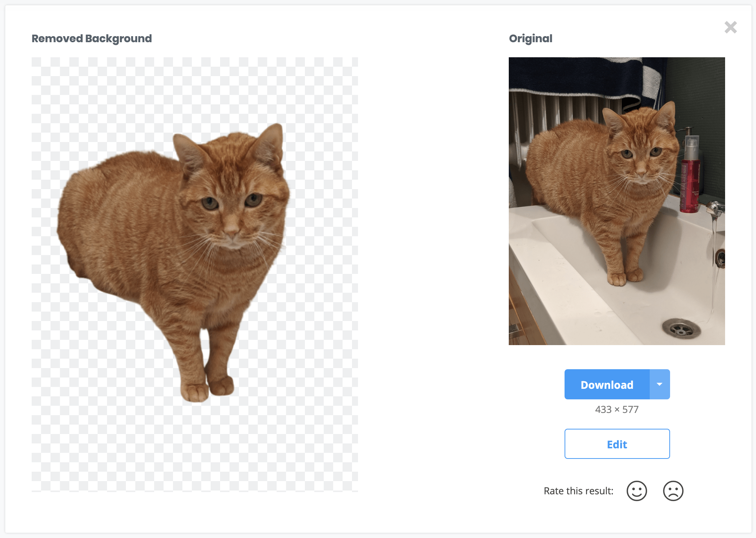Viewport: 756px width, 538px height.
Task: Click the 'Removed Background' heading
Action: coord(92,38)
